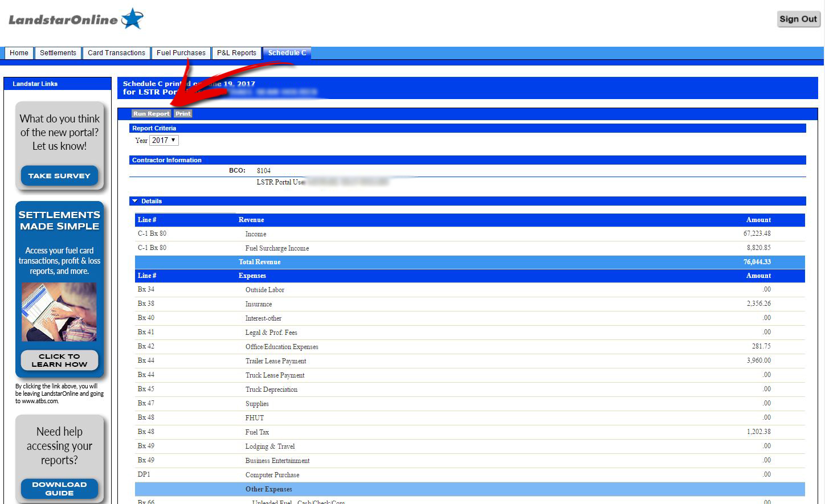Open the Home tab
This screenshot has height=504, width=825.
(19, 53)
